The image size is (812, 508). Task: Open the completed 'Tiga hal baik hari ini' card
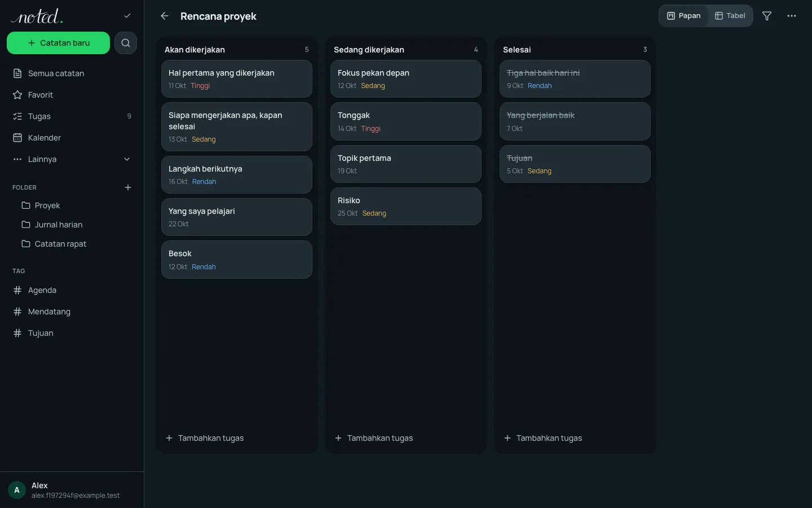[575, 79]
